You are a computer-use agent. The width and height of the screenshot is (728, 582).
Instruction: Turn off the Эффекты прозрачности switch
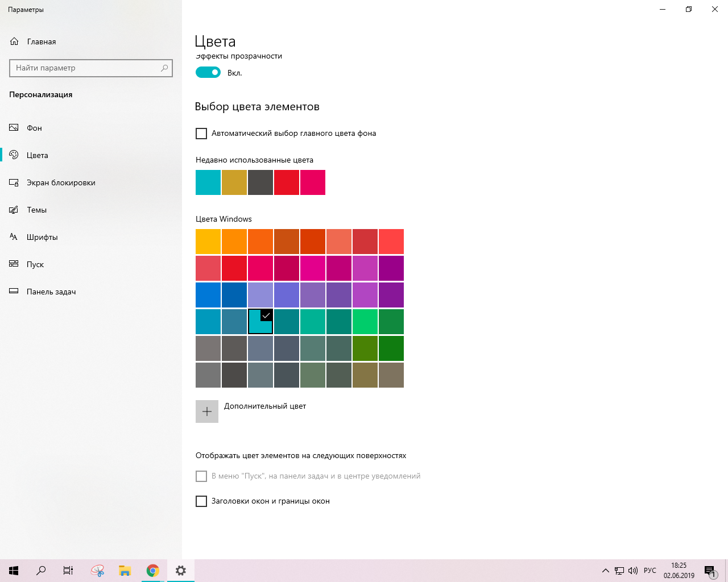[x=208, y=72]
